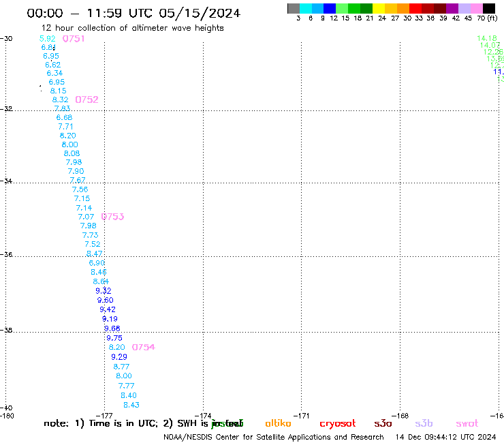This screenshot has height=443, width=504.
Task: Click the reading 8.15
Action: pyautogui.click(x=58, y=91)
